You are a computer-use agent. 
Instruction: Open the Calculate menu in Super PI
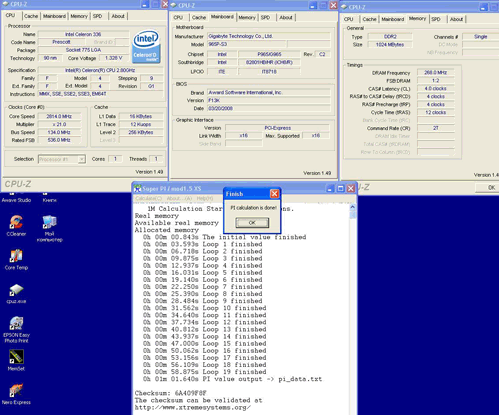148,198
